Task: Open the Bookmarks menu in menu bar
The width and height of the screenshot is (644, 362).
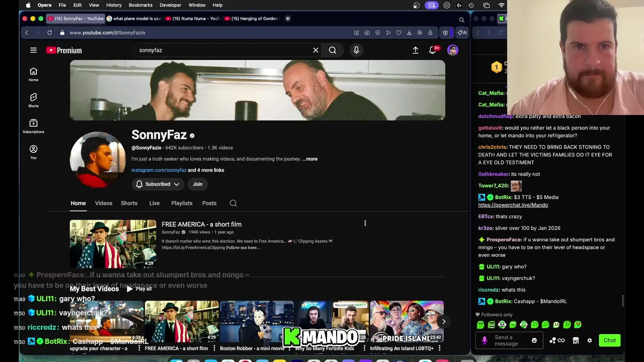Action: pos(140,5)
